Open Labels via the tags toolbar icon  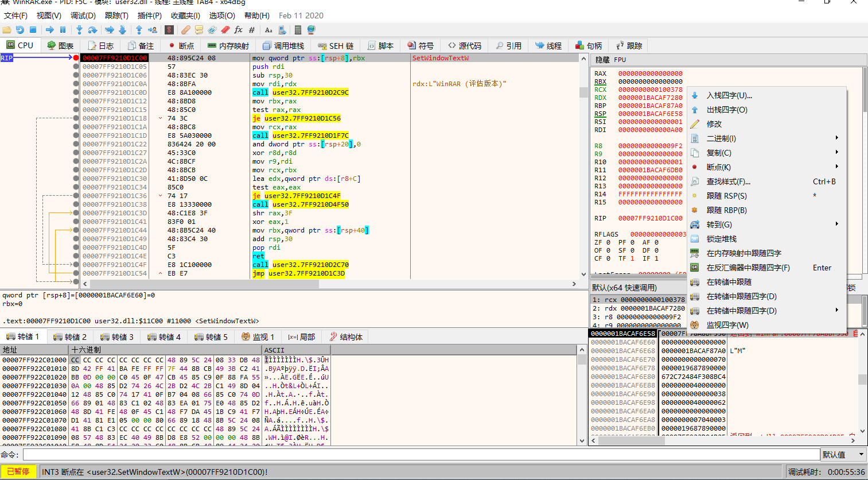point(212,30)
